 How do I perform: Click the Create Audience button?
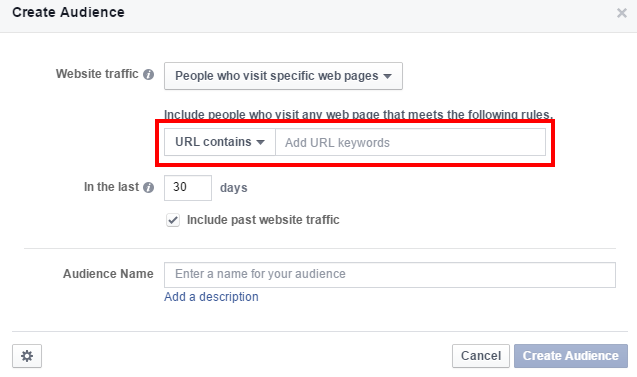click(570, 356)
